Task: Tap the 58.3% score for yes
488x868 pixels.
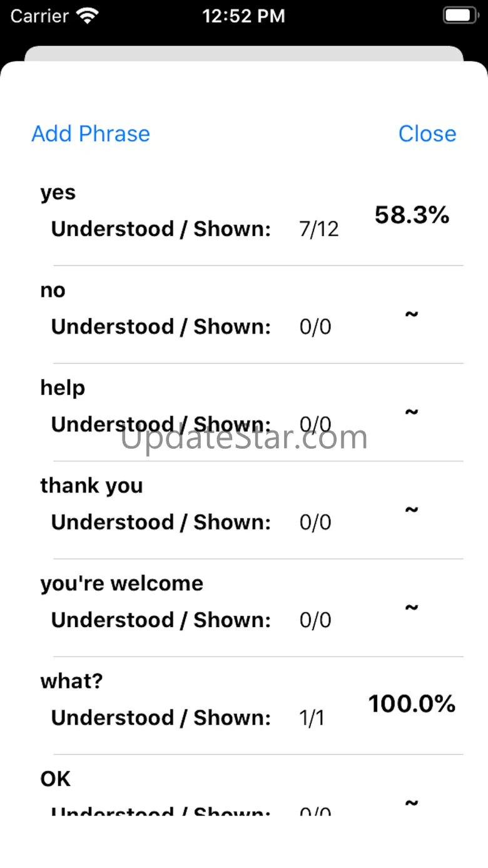Action: [x=412, y=215]
